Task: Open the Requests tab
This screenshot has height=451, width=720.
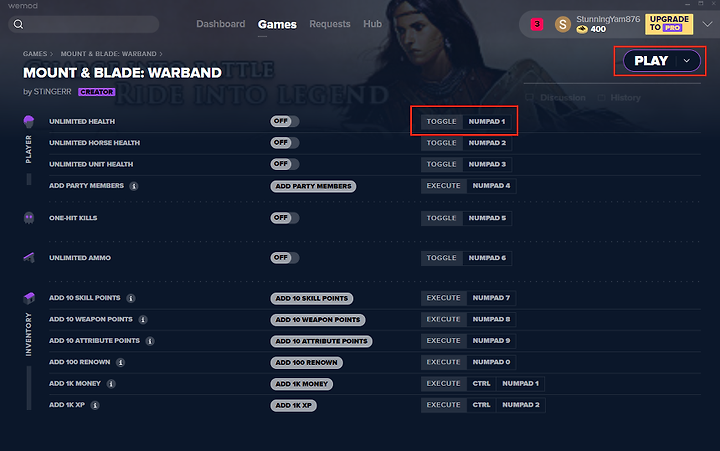Action: point(330,24)
